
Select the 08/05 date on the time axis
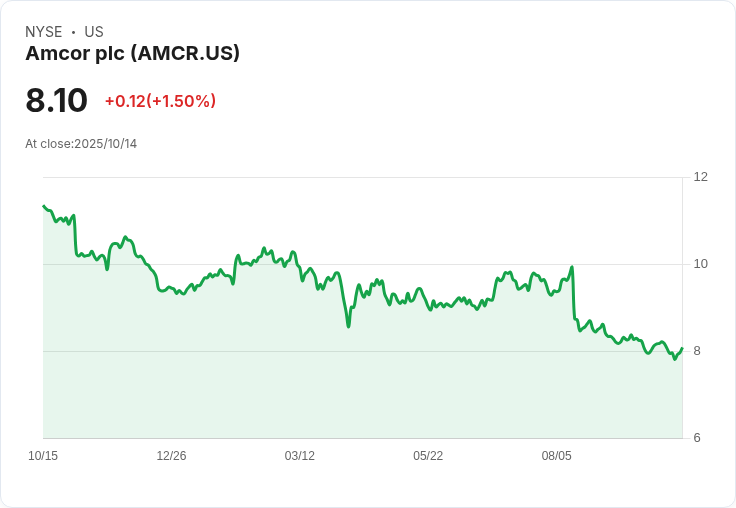click(556, 456)
